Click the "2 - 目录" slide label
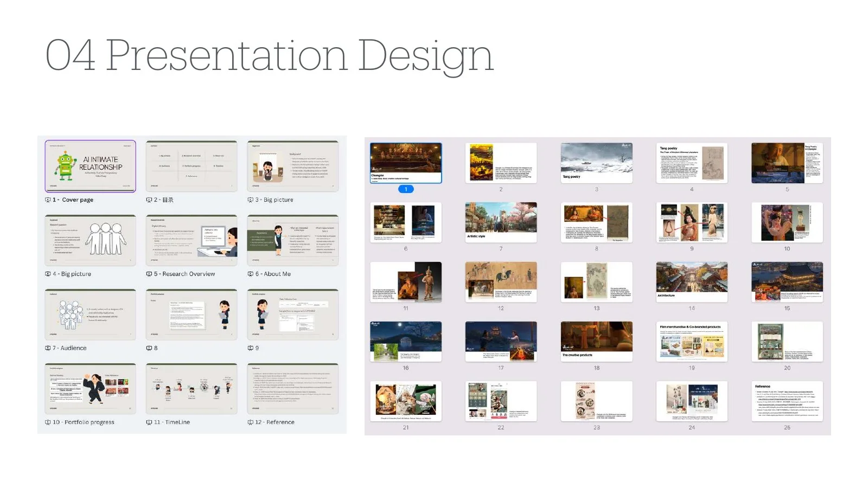 click(164, 200)
